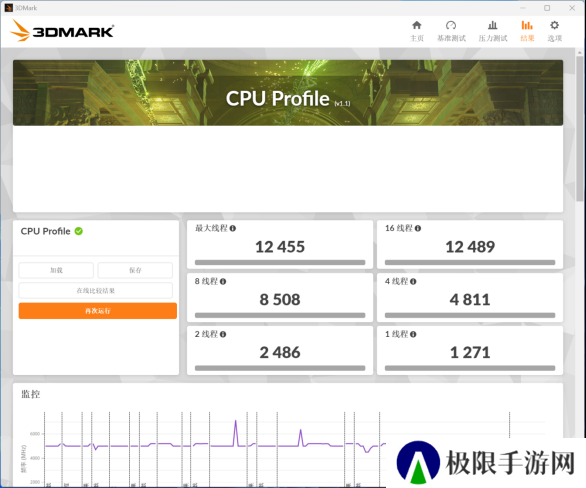Click the progress bar under 1 271

pyautogui.click(x=470, y=368)
